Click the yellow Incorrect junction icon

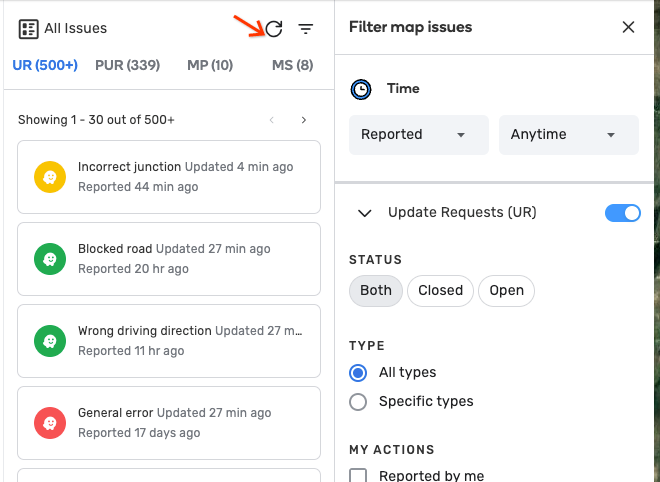point(50,177)
